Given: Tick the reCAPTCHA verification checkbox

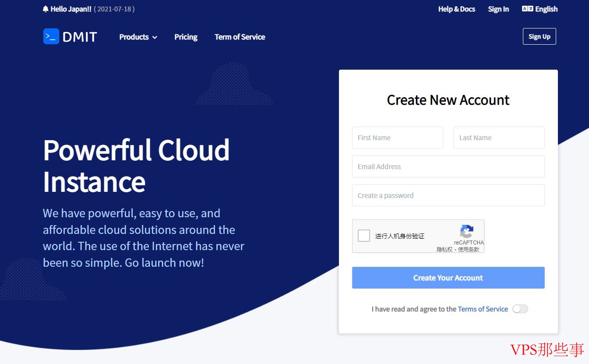Looking at the screenshot, I should click(x=364, y=236).
